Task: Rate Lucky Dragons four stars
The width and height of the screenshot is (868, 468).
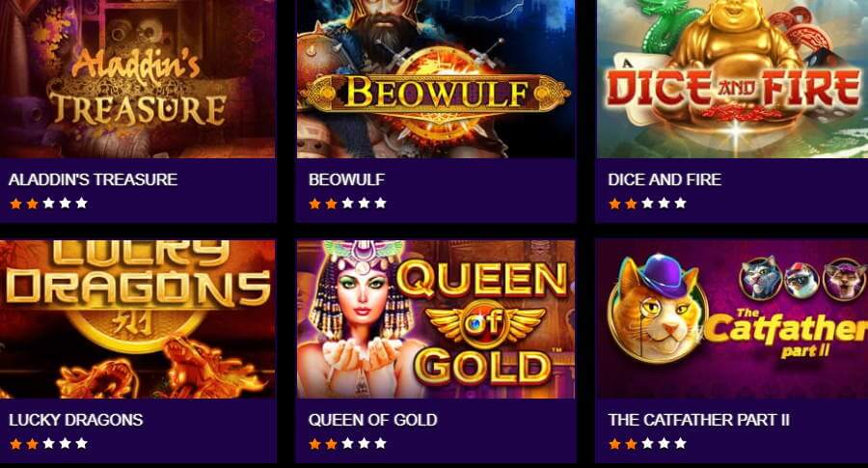Action: pos(66,444)
